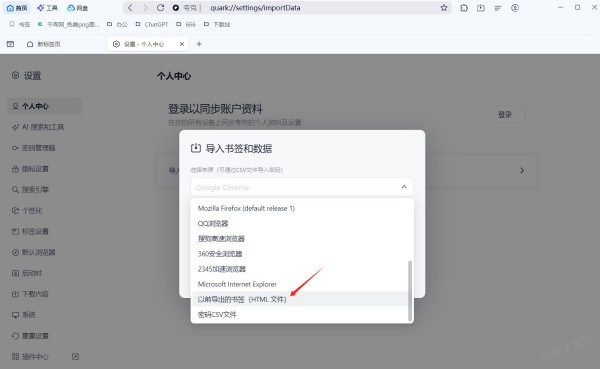This screenshot has width=600, height=369.
Task: Choose 2345加速浏览器 from the source list
Action: [301, 269]
